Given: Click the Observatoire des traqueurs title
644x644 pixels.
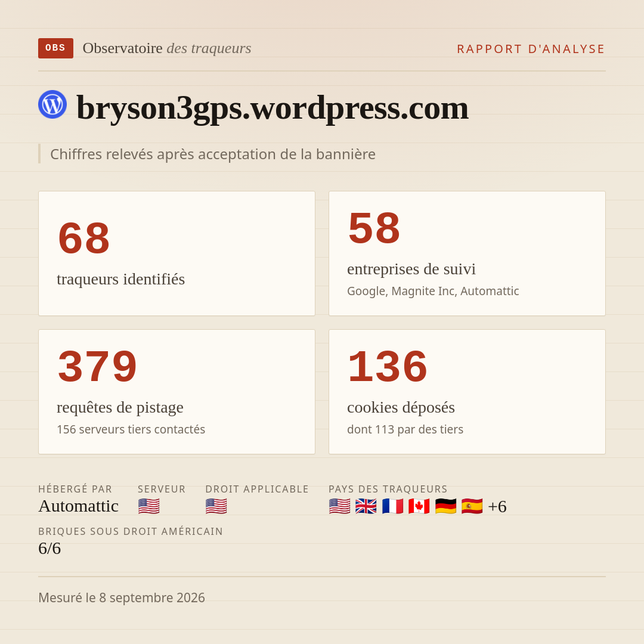Looking at the screenshot, I should pyautogui.click(x=167, y=48).
